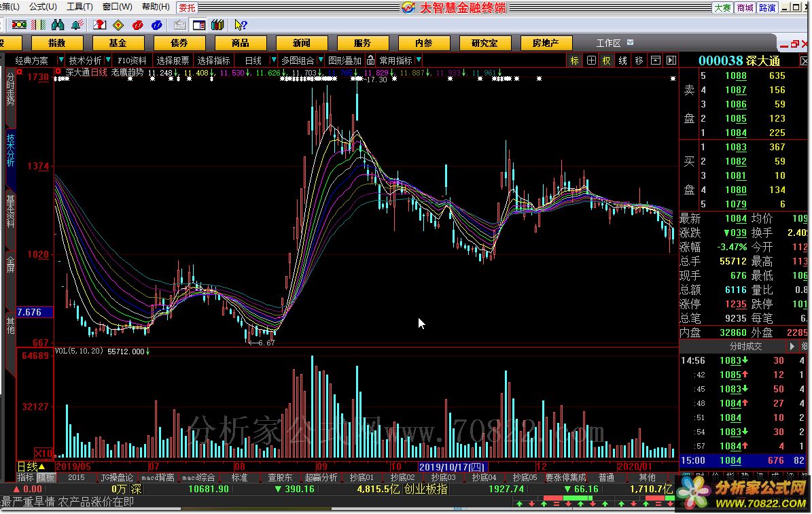This screenshot has width=812, height=514.
Task: Close the 000038 深大通 quote panel
Action: click(x=805, y=61)
